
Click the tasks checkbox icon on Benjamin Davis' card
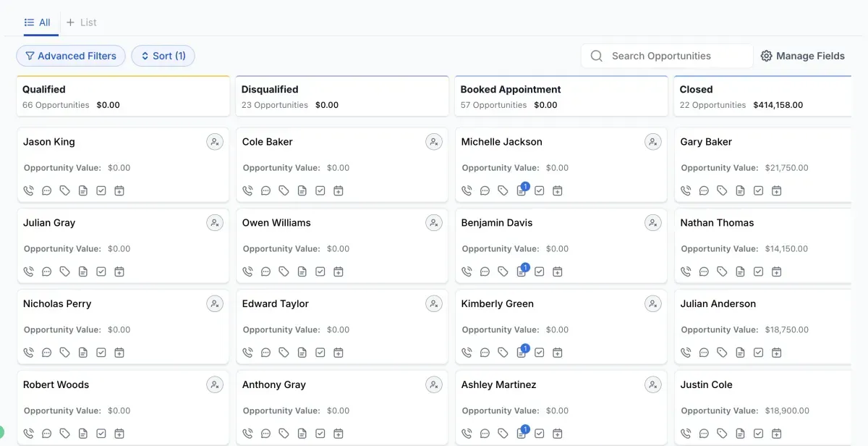[539, 272]
